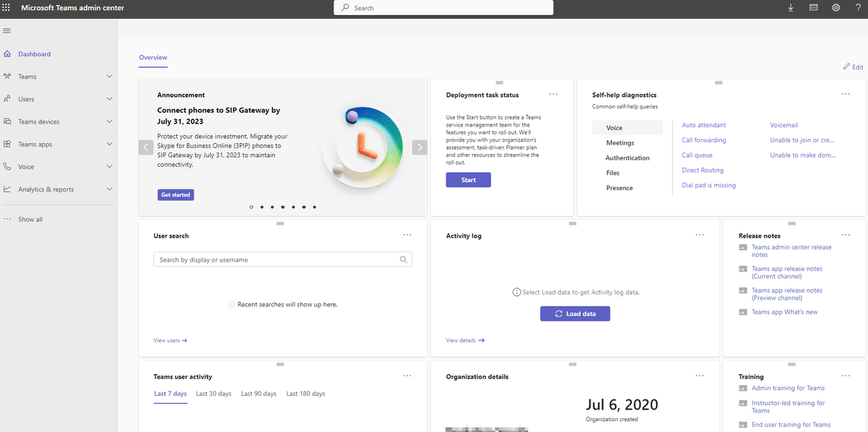
Task: Click the help question mark icon
Action: 858,8
